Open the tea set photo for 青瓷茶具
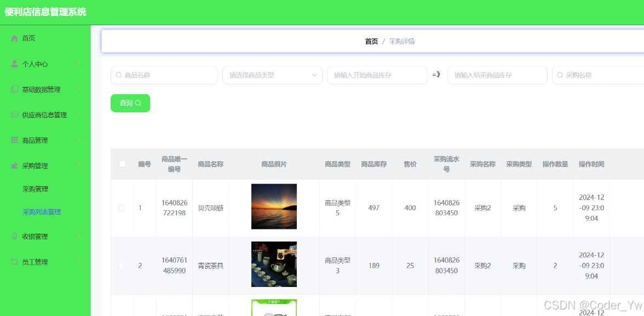The image size is (644, 316). point(274,264)
